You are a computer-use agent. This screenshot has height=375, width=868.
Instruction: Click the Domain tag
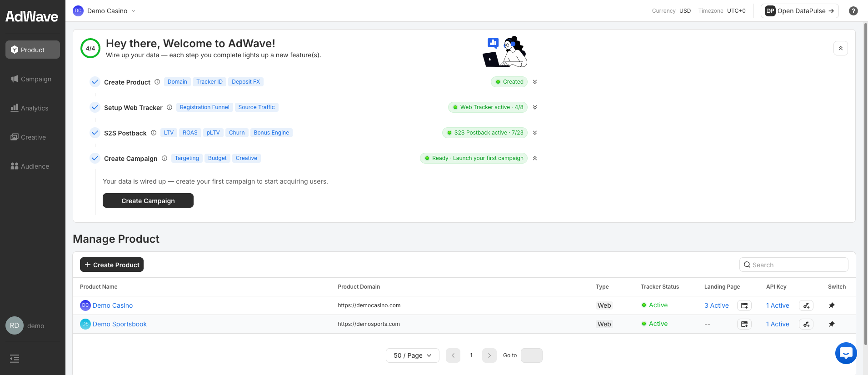click(x=177, y=82)
